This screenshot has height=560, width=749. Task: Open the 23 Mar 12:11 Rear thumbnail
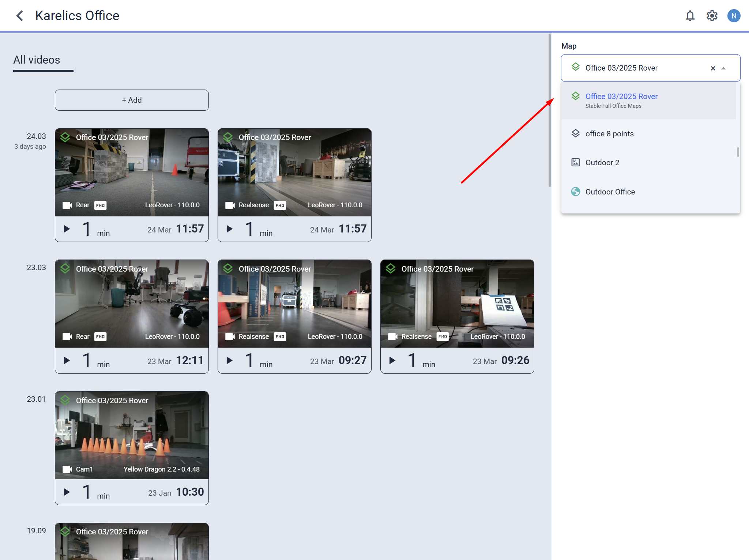(x=132, y=304)
